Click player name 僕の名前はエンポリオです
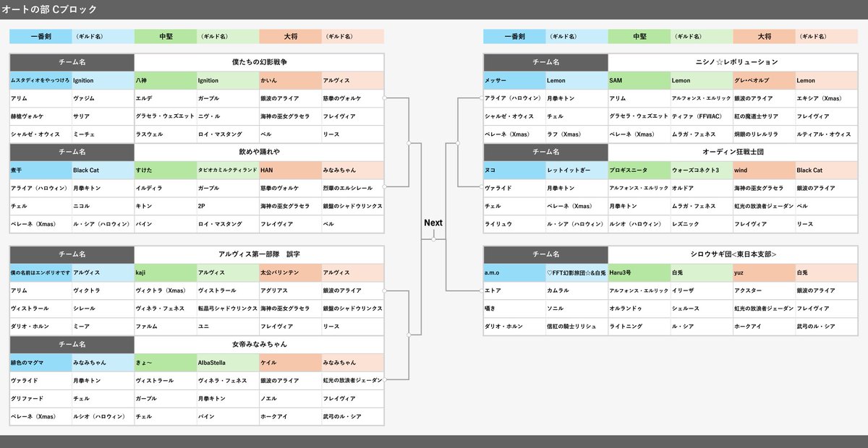The width and height of the screenshot is (868, 448). [x=41, y=272]
